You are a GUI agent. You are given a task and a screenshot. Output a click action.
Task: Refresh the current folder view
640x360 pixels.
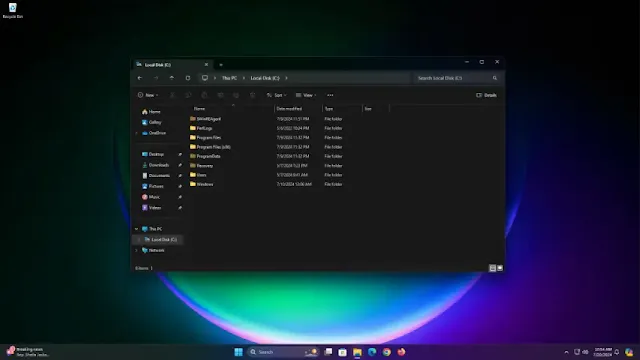click(x=188, y=78)
